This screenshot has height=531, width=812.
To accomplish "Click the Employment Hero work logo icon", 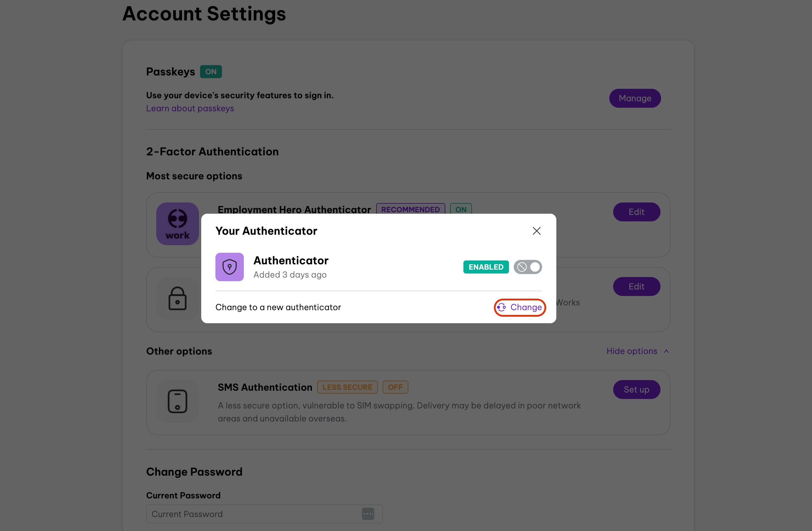I will pyautogui.click(x=177, y=223).
